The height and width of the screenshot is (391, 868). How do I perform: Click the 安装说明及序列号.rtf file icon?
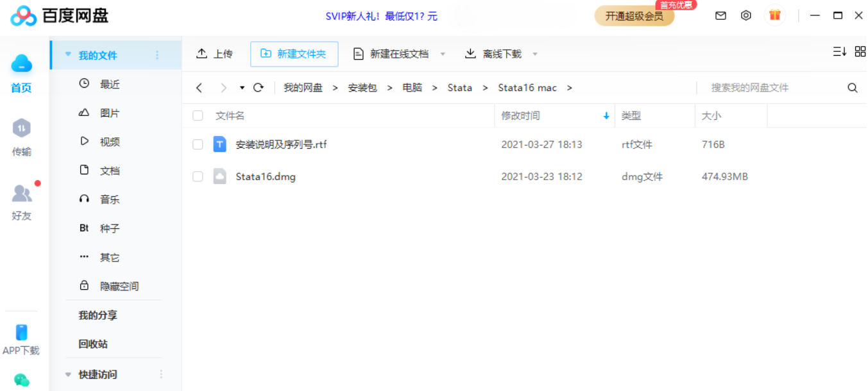point(220,144)
